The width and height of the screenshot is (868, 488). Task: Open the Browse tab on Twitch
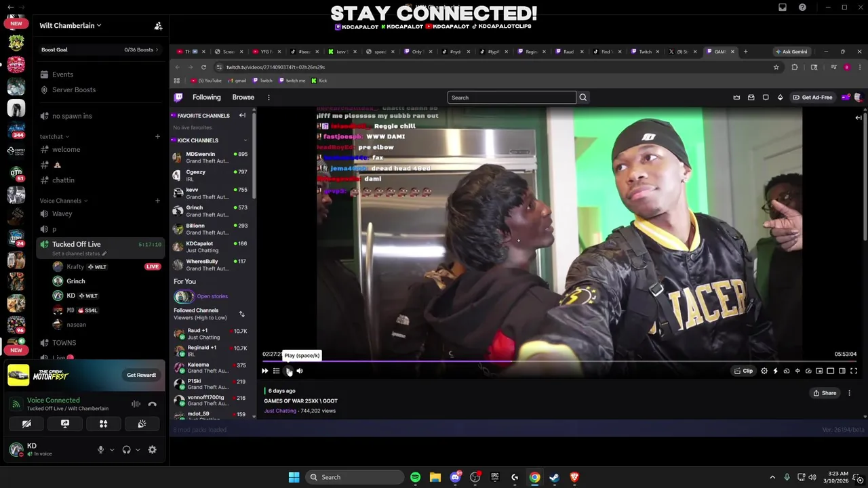pos(243,98)
